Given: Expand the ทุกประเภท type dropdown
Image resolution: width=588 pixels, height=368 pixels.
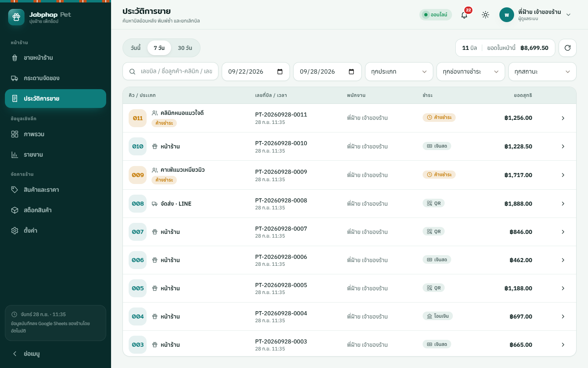Looking at the screenshot, I should [399, 72].
